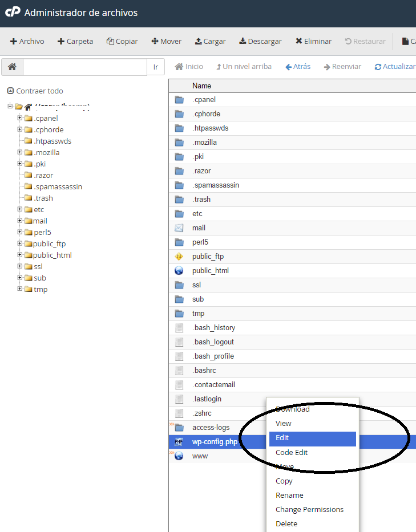Viewport: 416px width, 532px height.
Task: Click the Ir go button
Action: pos(156,67)
